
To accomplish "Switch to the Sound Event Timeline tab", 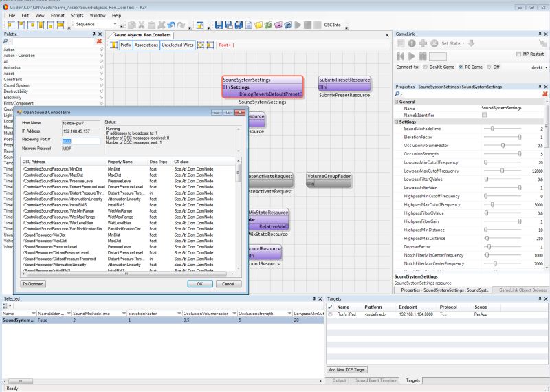I will (375, 380).
